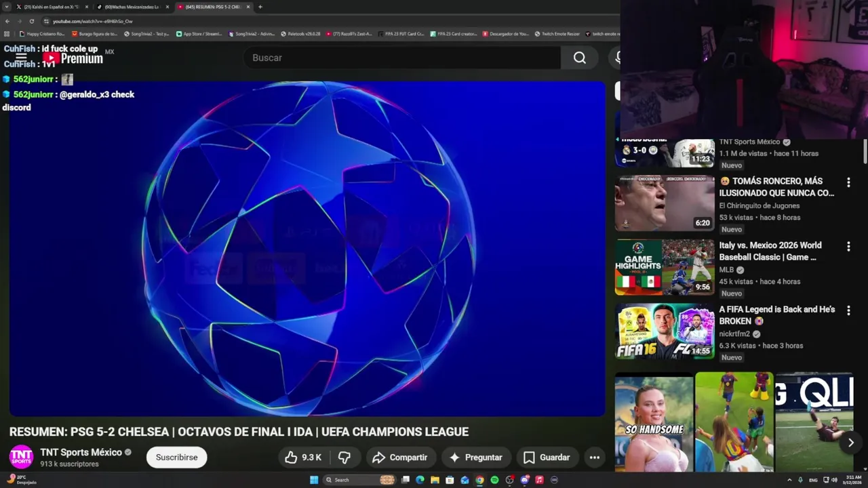The height and width of the screenshot is (488, 868).
Task: Click the taskbar weather widget
Action: pos(20,480)
